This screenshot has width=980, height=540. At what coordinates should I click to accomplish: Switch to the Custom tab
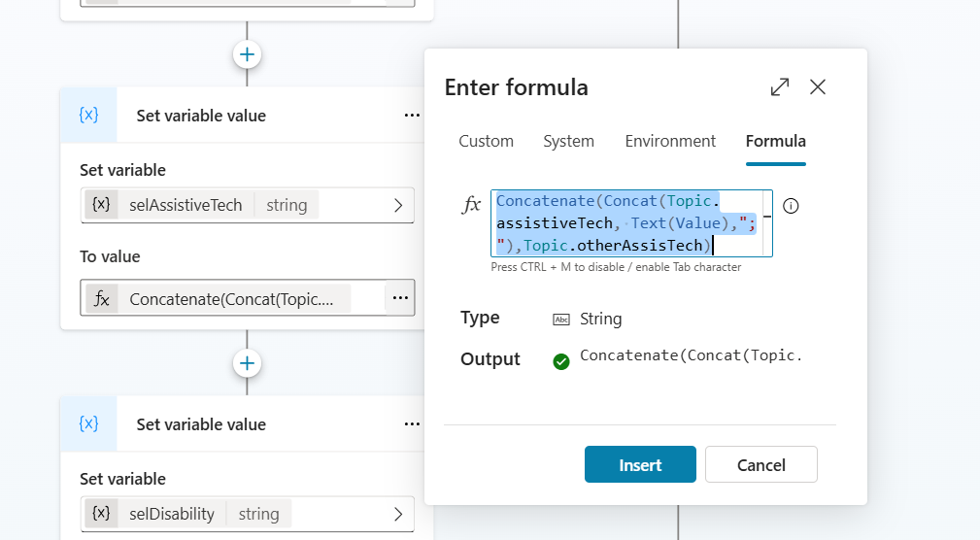coord(486,142)
